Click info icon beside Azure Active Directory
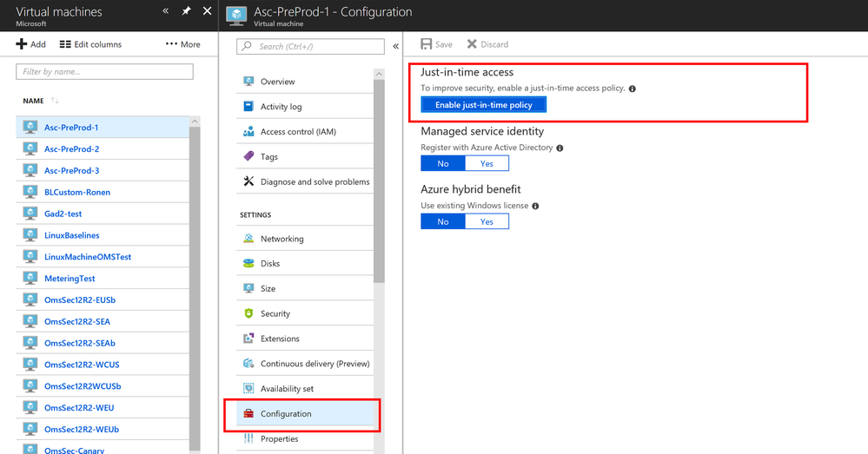The height and width of the screenshot is (454, 868). click(560, 148)
